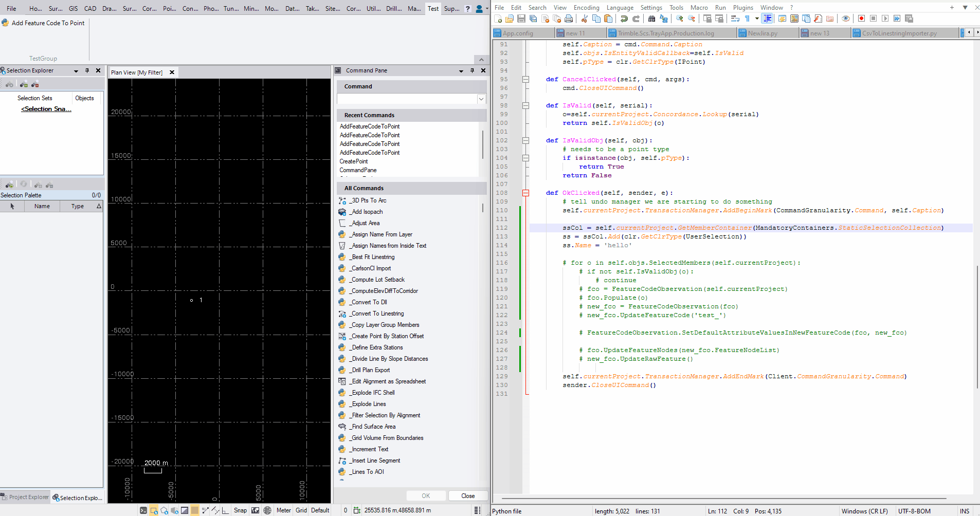Viewport: 980px width, 516px height.
Task: Toggle the rectangle selection mode status bar icon
Action: point(154,510)
